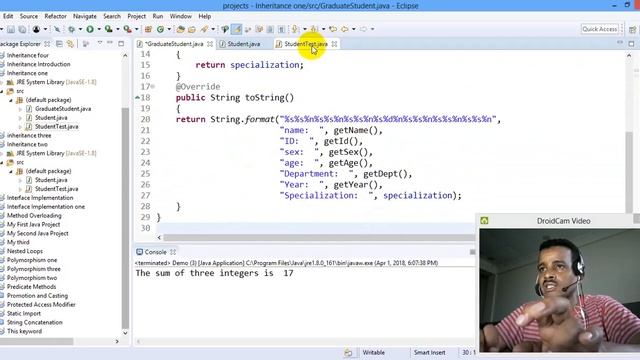Click in the Quick Access field
The width and height of the screenshot is (640, 360).
pos(599,29)
